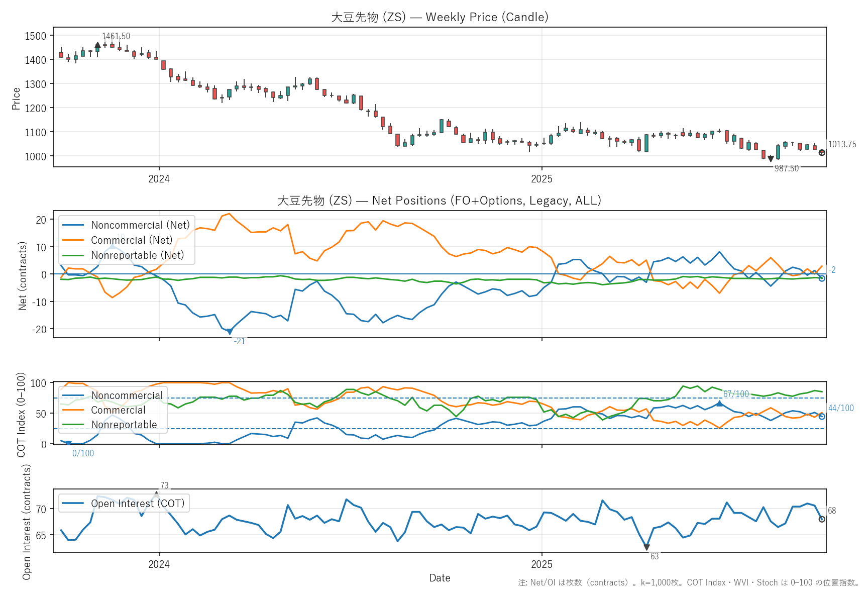Viewport: 868px width, 593px height.
Task: Click the -21 net position low marker
Action: (x=230, y=332)
